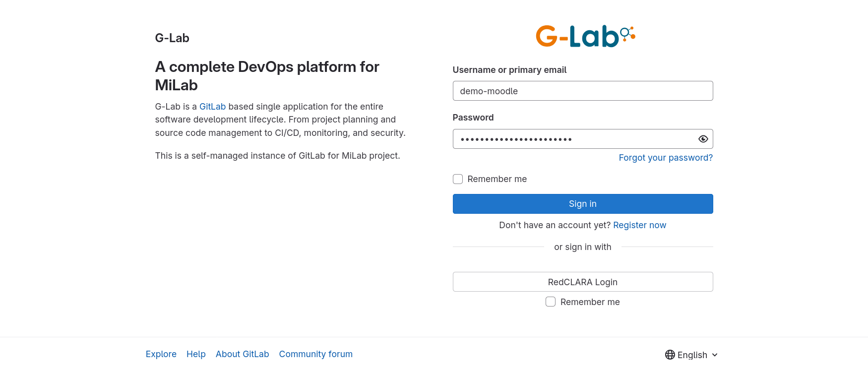This screenshot has width=868, height=372.
Task: Click the Password field label
Action: tap(473, 118)
